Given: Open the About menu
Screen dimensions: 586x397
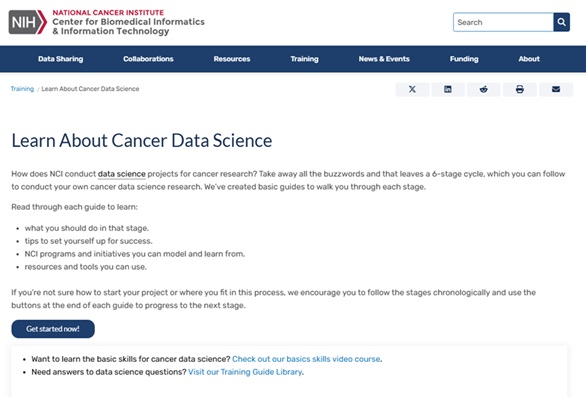Looking at the screenshot, I should [529, 59].
